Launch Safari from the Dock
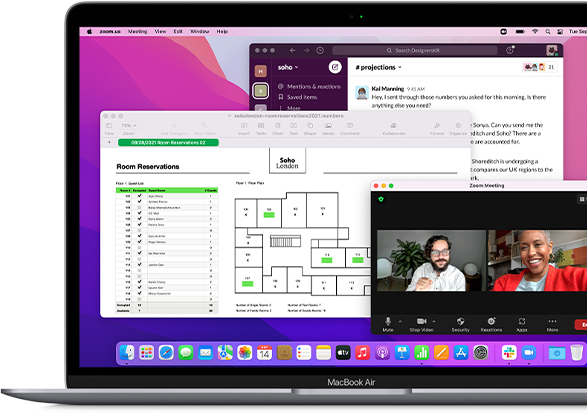Viewport: 587px width, 414px height. click(166, 353)
